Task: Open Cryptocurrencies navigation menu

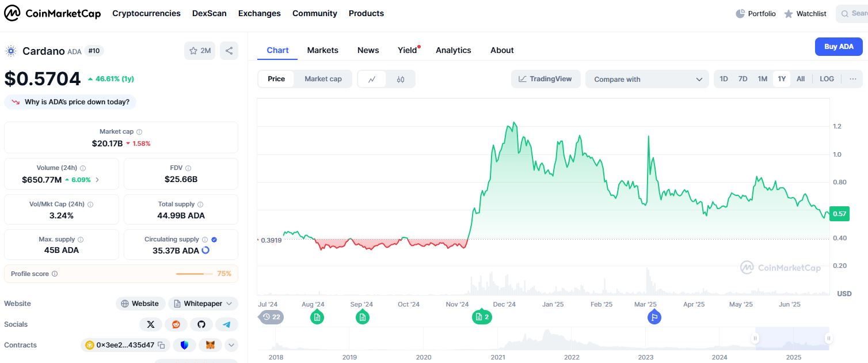Action: (x=146, y=13)
